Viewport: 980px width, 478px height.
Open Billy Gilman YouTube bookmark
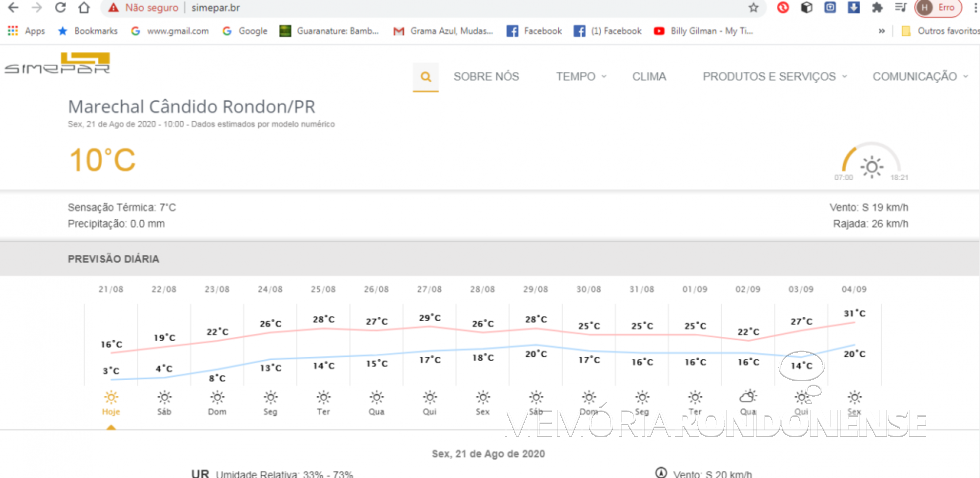[x=705, y=31]
